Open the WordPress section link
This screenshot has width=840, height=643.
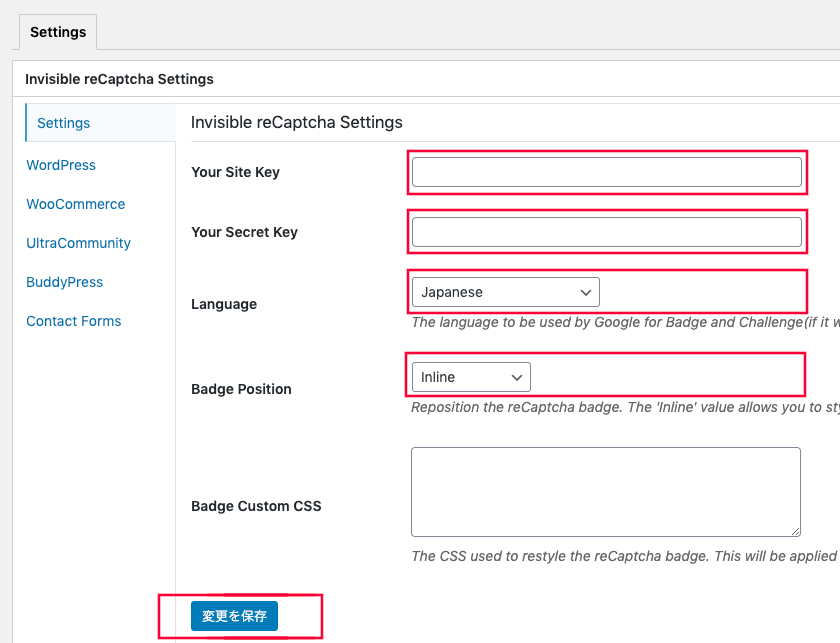61,165
